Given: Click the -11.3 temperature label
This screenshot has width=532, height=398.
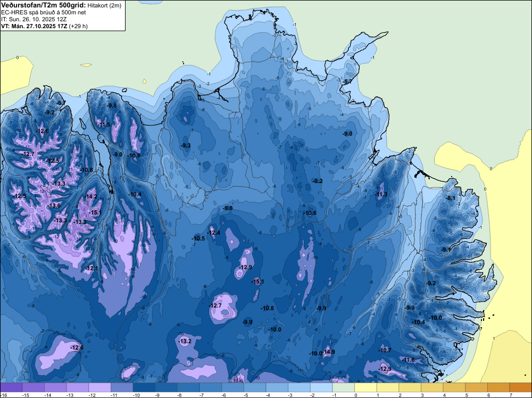Looking at the screenshot, I should (x=381, y=194).
